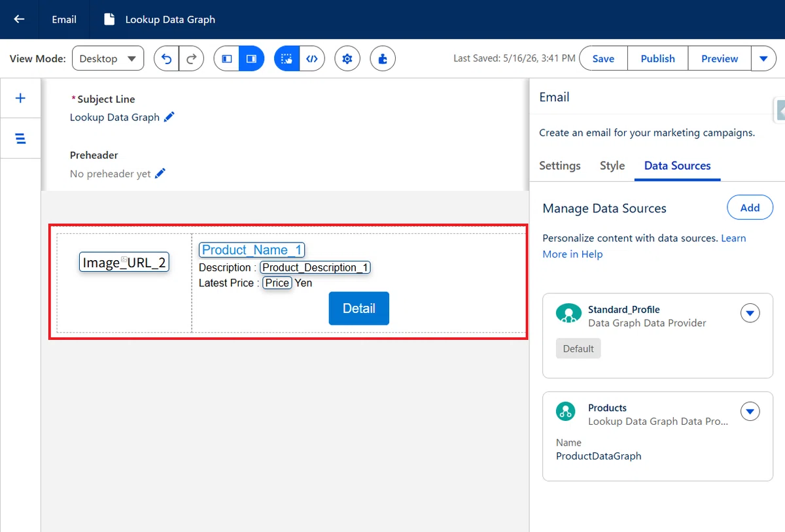The image size is (785, 532).
Task: Click the ProductDataGraph name value
Action: click(x=599, y=456)
